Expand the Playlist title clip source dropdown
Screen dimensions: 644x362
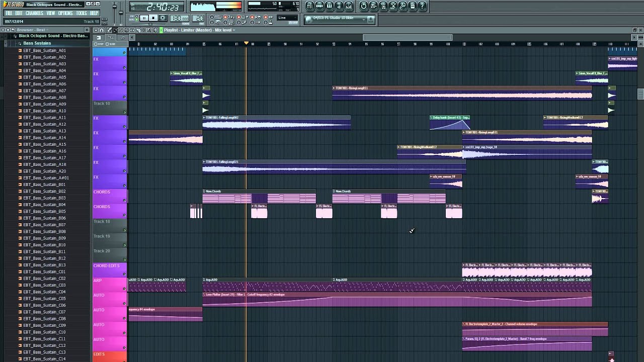(233, 30)
